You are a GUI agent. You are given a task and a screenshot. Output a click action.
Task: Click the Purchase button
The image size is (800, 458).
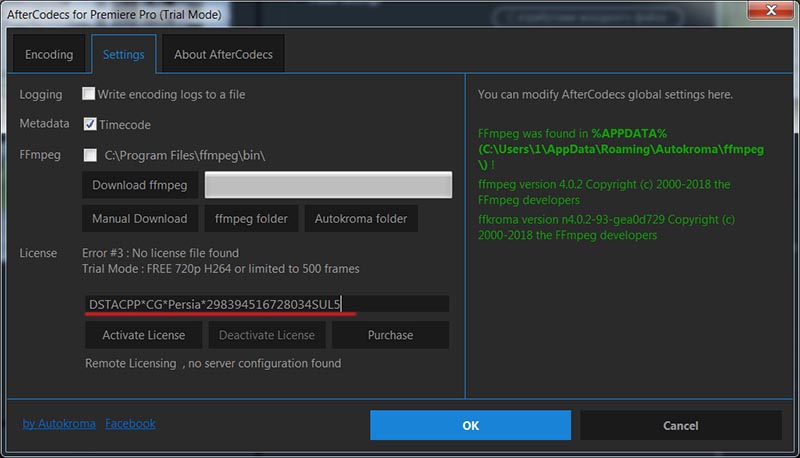pyautogui.click(x=390, y=335)
